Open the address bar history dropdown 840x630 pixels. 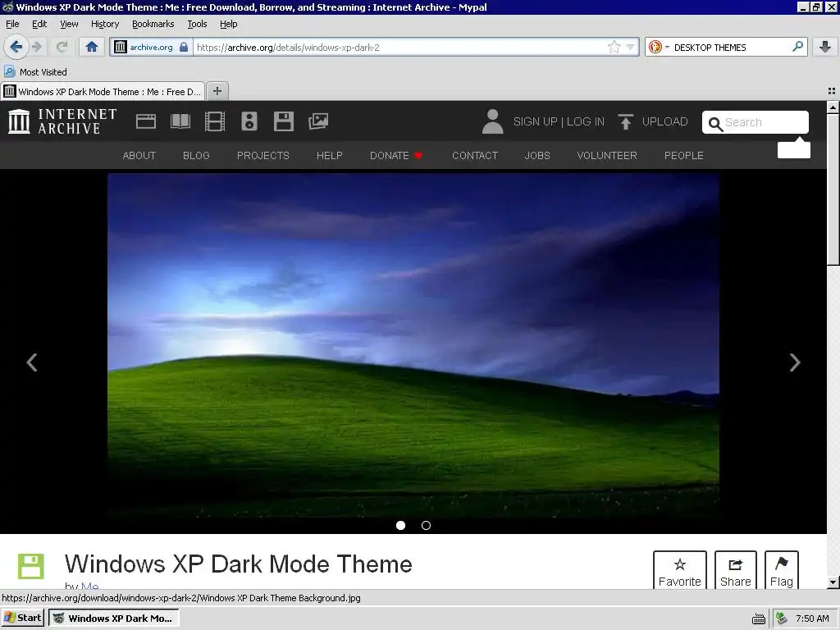click(x=631, y=47)
